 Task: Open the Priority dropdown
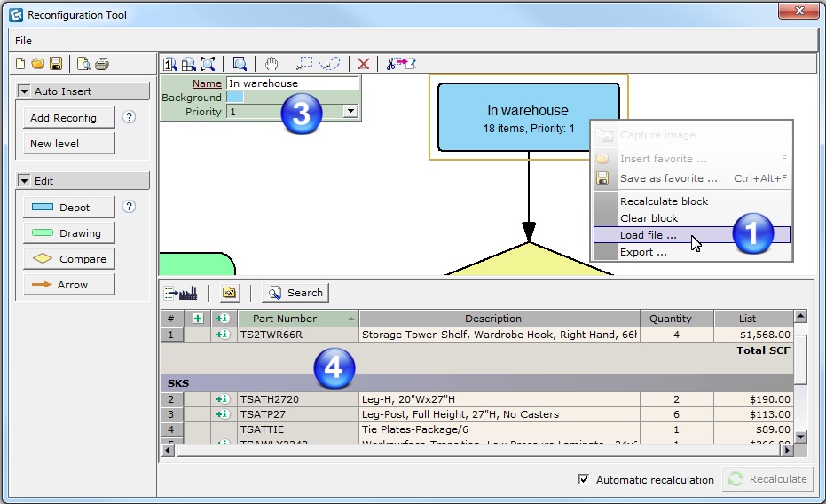(x=350, y=112)
